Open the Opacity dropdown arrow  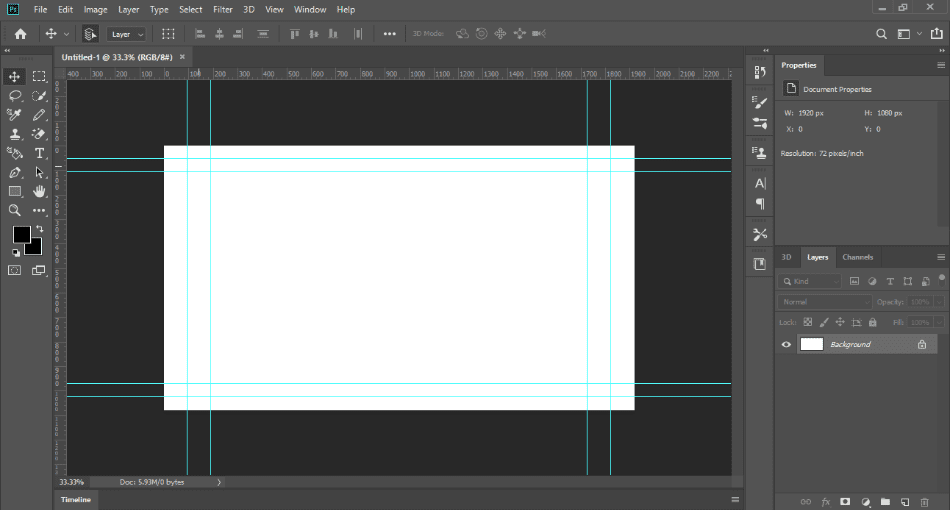pyautogui.click(x=939, y=302)
